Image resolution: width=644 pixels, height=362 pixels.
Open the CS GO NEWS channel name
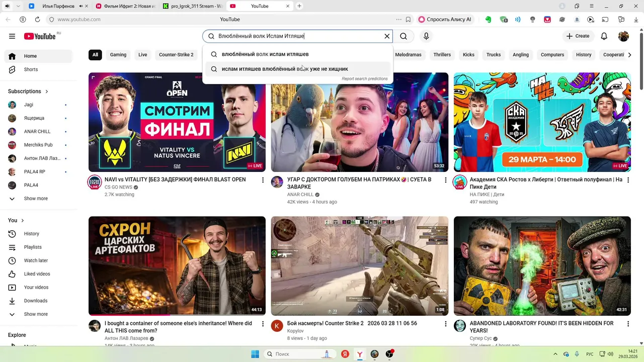(118, 188)
